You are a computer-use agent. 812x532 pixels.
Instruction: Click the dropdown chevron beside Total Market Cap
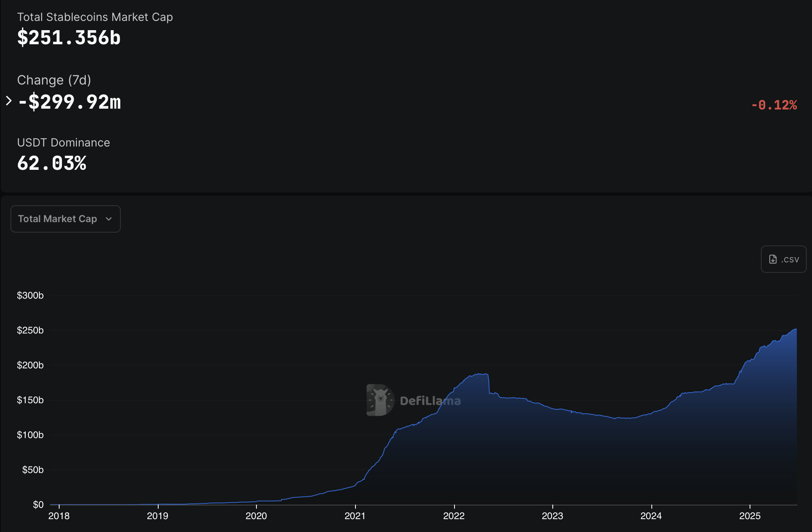pos(109,219)
